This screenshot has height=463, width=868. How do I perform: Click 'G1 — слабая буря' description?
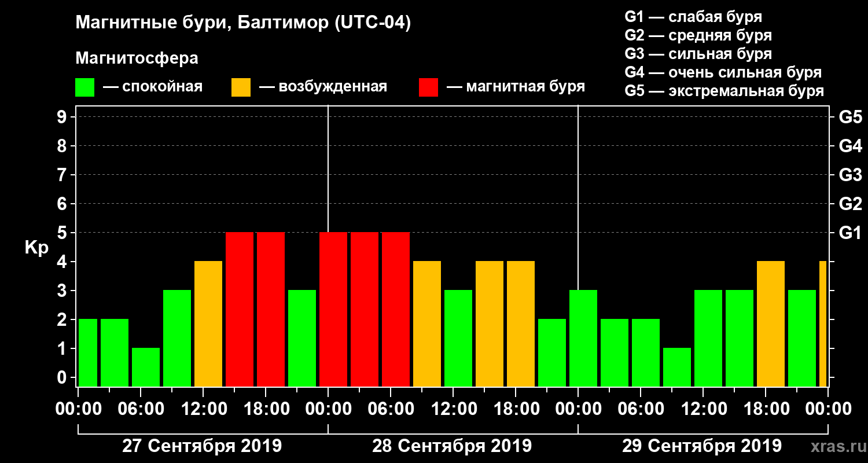[x=693, y=17]
